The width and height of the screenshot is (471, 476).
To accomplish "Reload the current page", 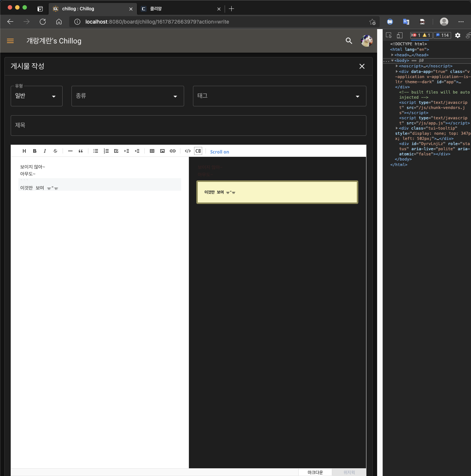I will [43, 22].
